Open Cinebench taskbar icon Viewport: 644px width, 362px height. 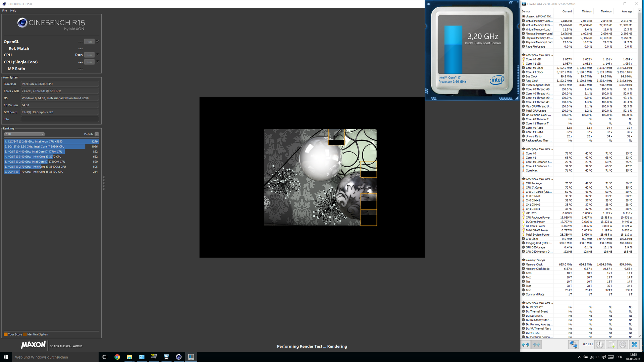[178, 357]
